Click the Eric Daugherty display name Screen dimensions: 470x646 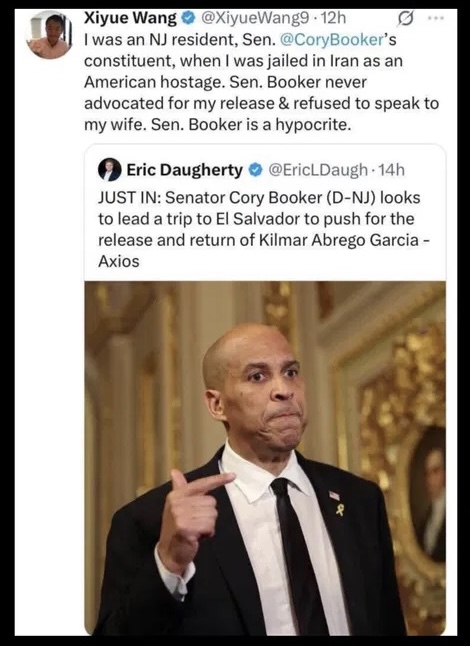pos(185,170)
